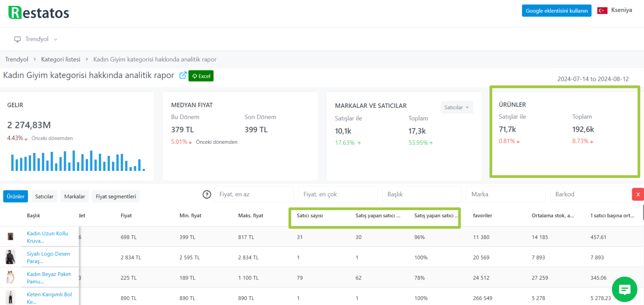The image size is (644, 305).
Task: Sort by 'Maks. fiyat' column header
Action: point(251,216)
